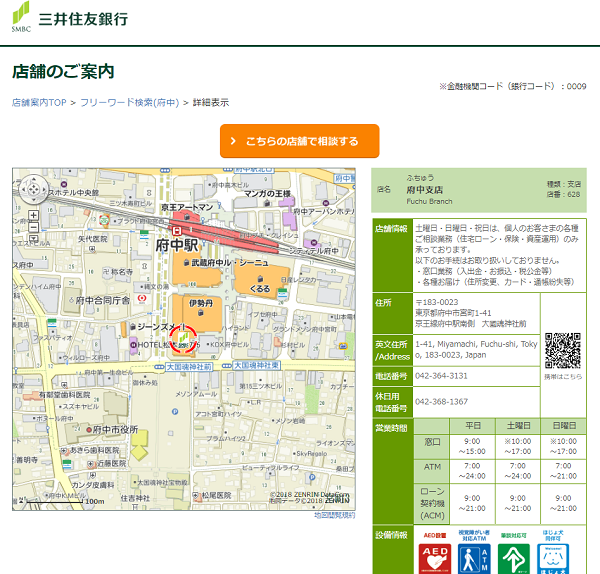Click 携帯はこちら text under QR code
Screen dimensions: 600x574
[x=563, y=377]
